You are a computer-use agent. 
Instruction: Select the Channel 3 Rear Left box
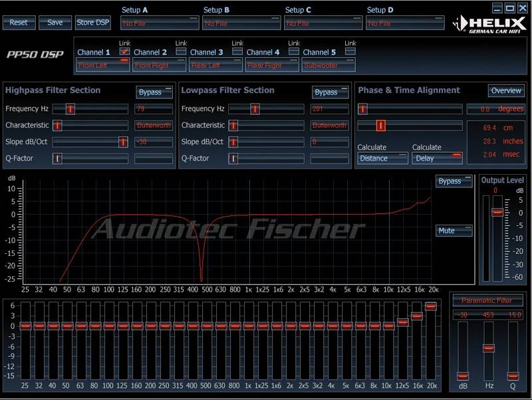(x=215, y=64)
